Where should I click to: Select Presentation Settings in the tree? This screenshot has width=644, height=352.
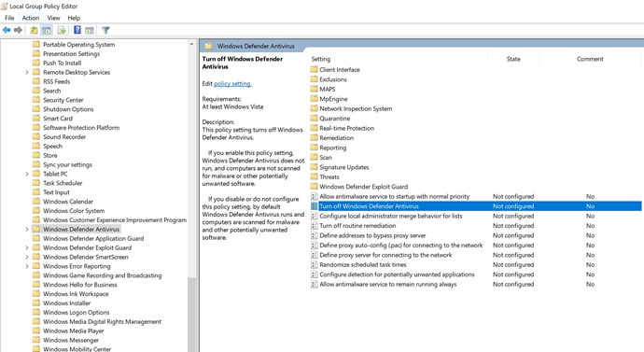coord(72,54)
